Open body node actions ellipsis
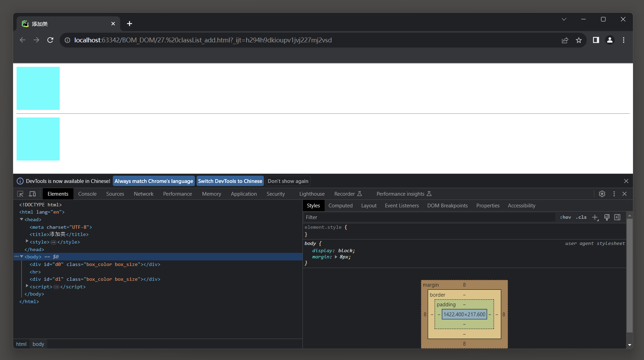This screenshot has height=360, width=644. tap(17, 257)
